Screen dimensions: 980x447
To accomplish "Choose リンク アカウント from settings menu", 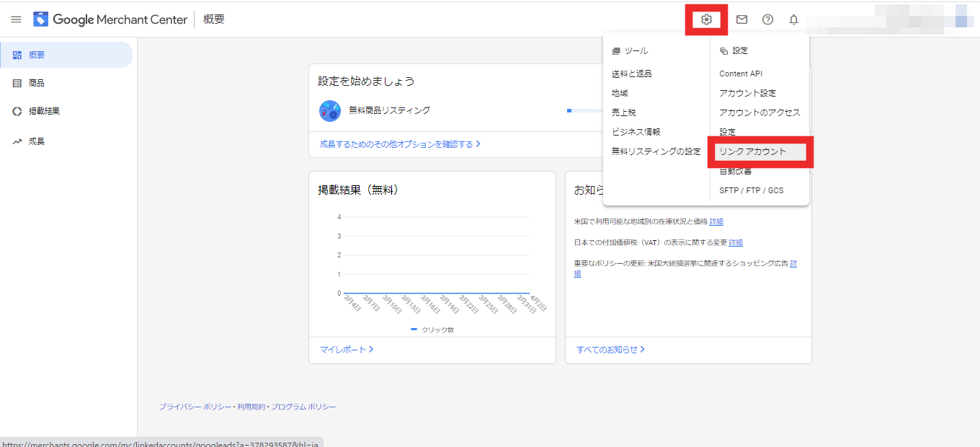I will pyautogui.click(x=753, y=151).
